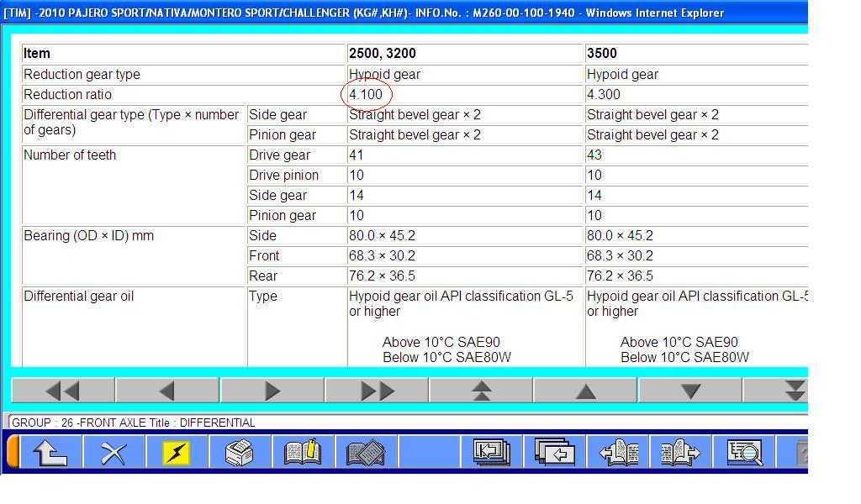This screenshot has height=504, width=861.
Task: Click the circled 4.100 reduction ratio cell
Action: point(366,95)
